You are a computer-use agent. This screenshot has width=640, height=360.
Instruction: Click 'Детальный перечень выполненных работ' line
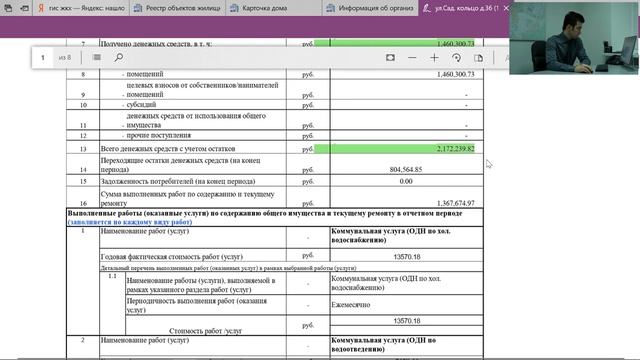tap(228, 268)
